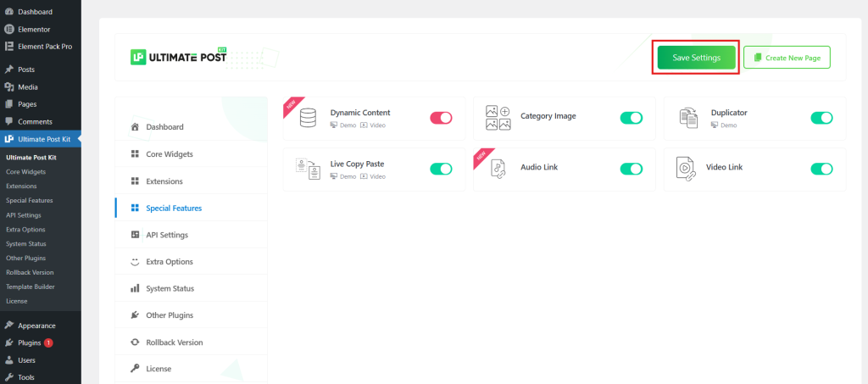The width and height of the screenshot is (868, 384).
Task: Click the Users person icon
Action: click(x=8, y=360)
